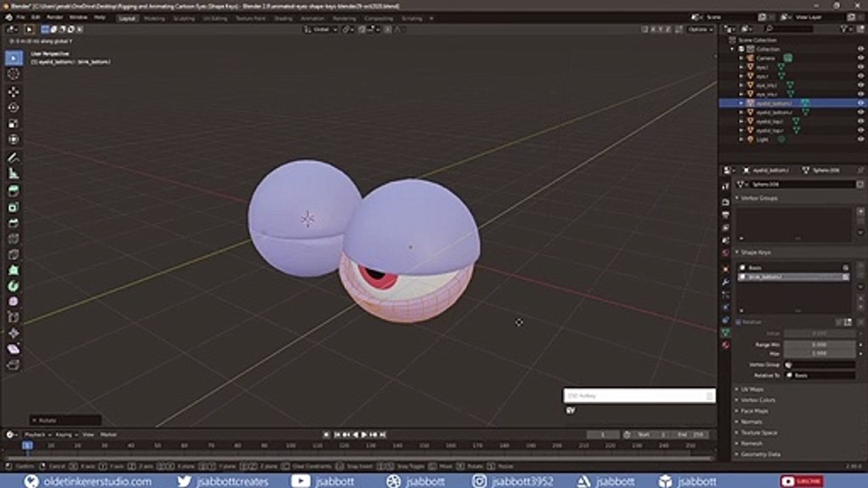Image resolution: width=868 pixels, height=488 pixels.
Task: Select the Scale tool
Action: point(14,123)
